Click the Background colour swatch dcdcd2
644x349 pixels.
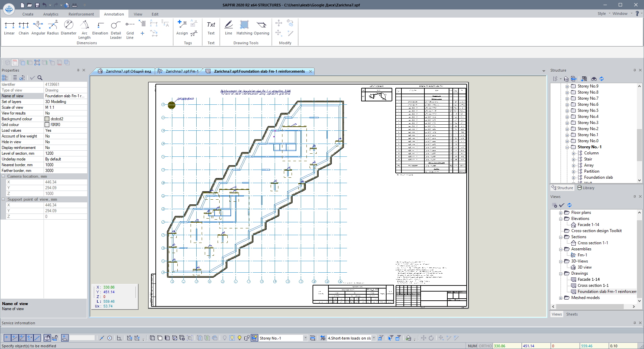47,119
